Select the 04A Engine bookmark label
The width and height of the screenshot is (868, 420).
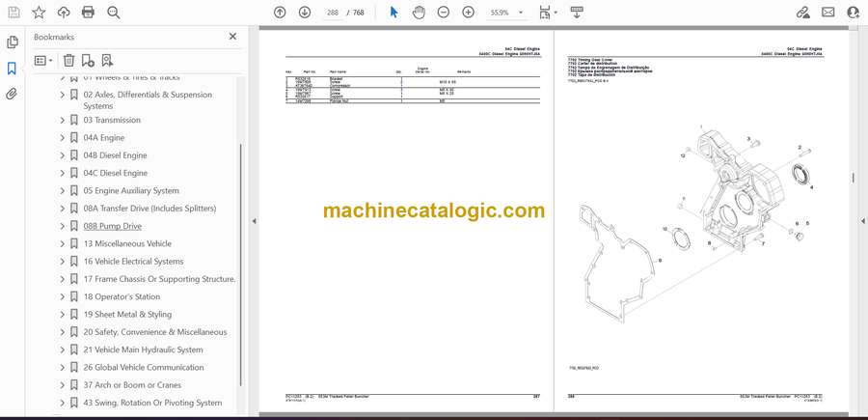point(104,137)
